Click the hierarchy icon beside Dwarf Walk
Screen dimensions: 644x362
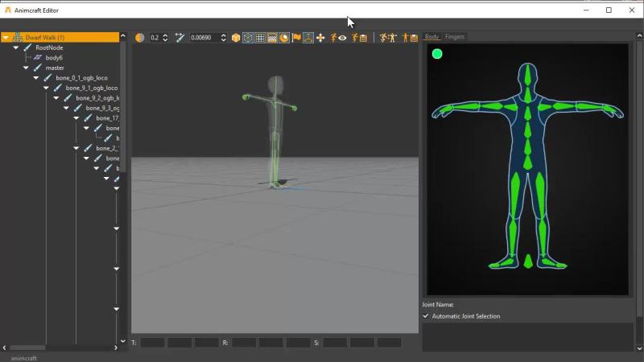click(18, 37)
